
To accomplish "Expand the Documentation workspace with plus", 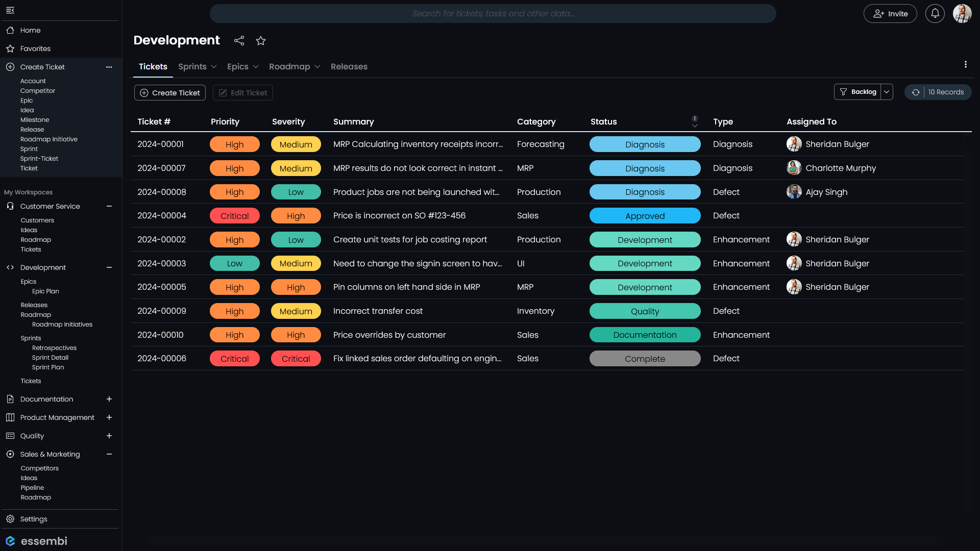I will pos(109,399).
